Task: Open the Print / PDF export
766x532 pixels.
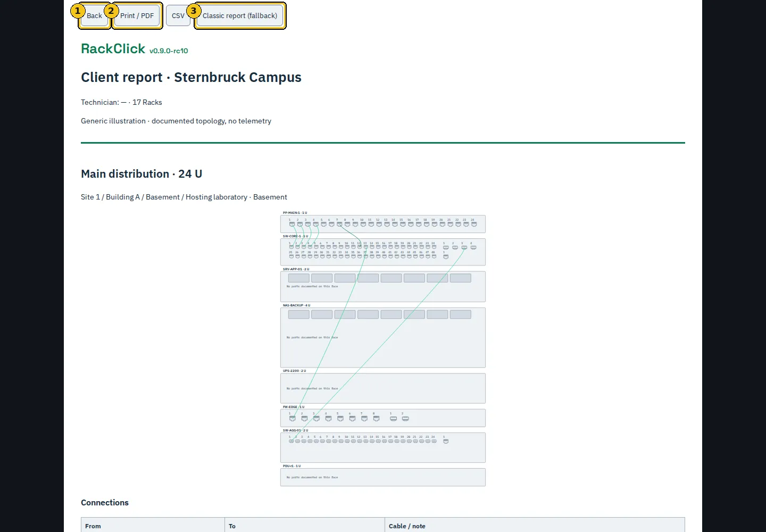Action: point(137,15)
